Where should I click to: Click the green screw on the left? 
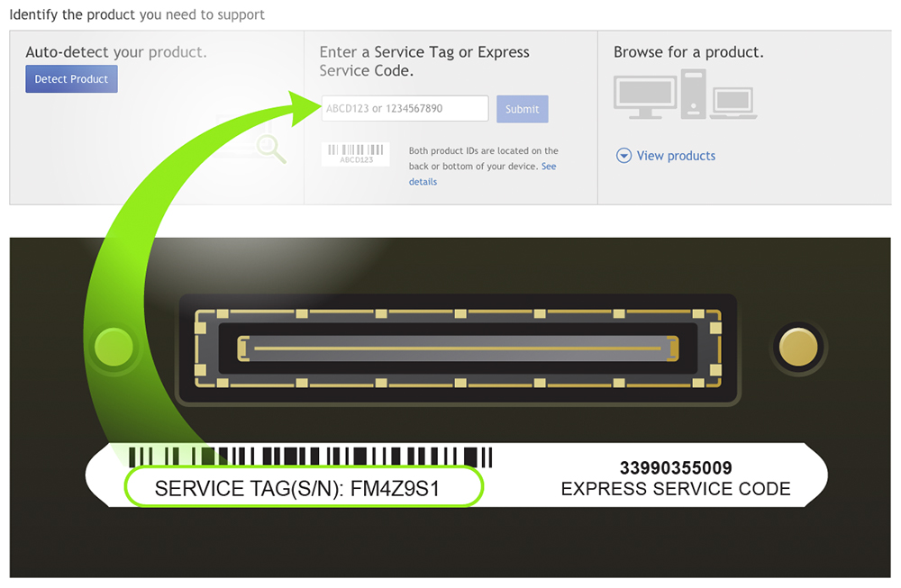click(x=114, y=346)
